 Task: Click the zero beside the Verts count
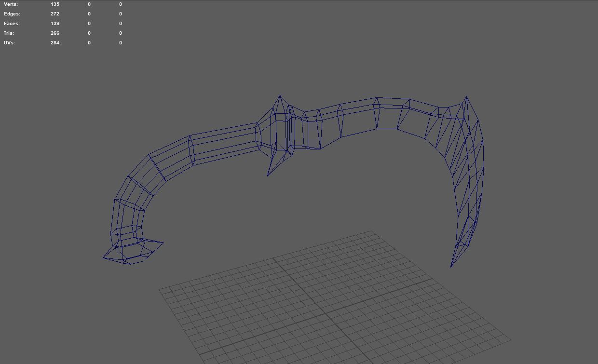click(89, 4)
